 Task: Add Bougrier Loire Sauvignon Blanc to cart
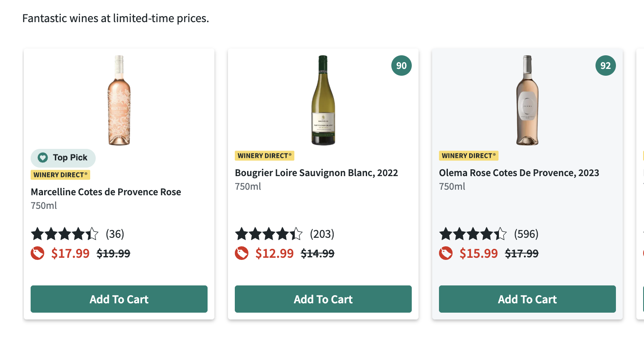pyautogui.click(x=323, y=299)
